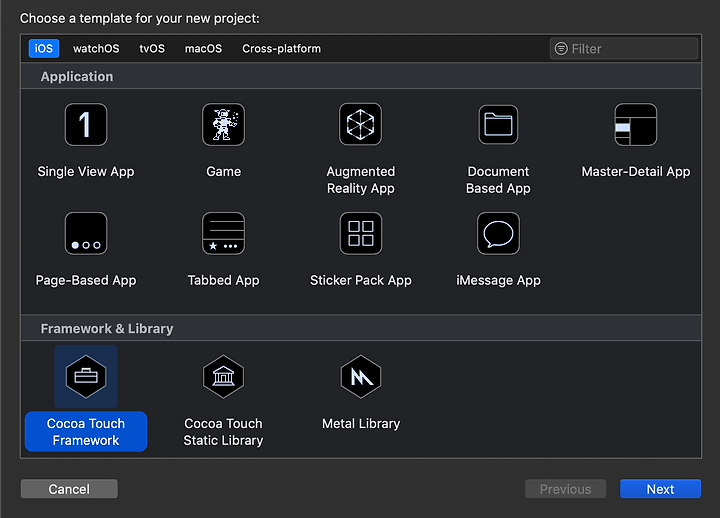This screenshot has height=518, width=720.
Task: Click the "Master-Detail App" label
Action: pos(636,172)
